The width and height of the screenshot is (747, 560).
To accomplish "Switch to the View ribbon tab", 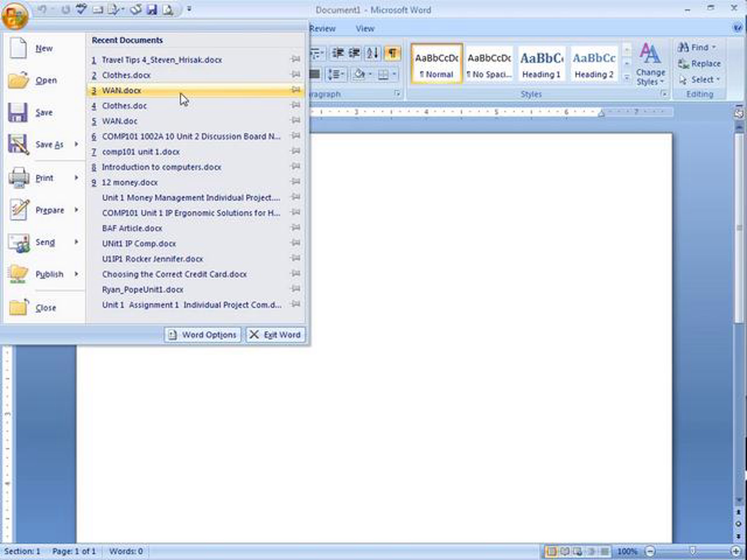I will [365, 29].
